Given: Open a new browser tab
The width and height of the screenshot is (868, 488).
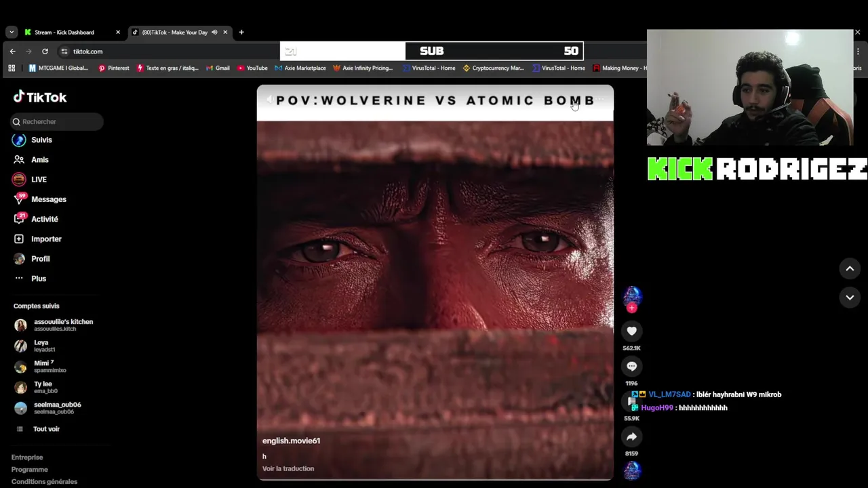Looking at the screenshot, I should tap(241, 32).
